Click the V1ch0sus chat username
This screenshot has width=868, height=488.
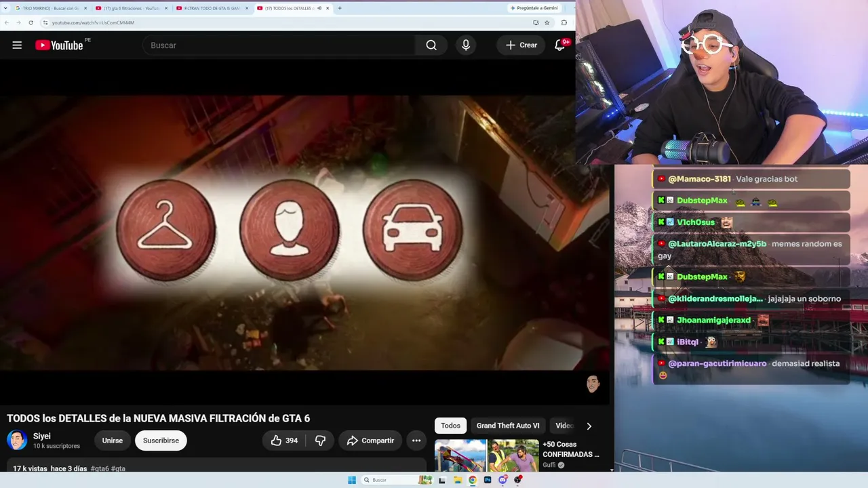[696, 222]
